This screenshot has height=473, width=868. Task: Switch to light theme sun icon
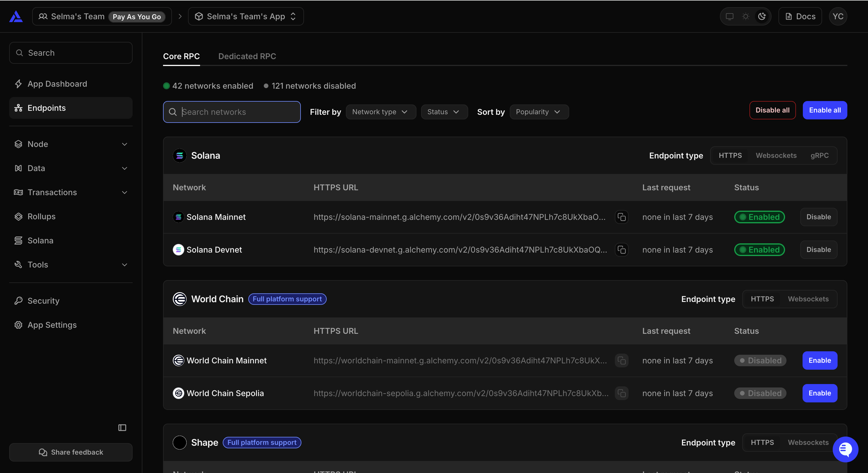pos(745,16)
